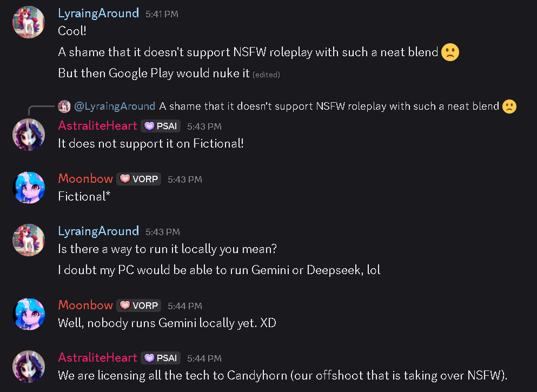Screen dimensions: 537x392
Task: Click the Moonbow username at 5:44 PM
Action: 85,305
